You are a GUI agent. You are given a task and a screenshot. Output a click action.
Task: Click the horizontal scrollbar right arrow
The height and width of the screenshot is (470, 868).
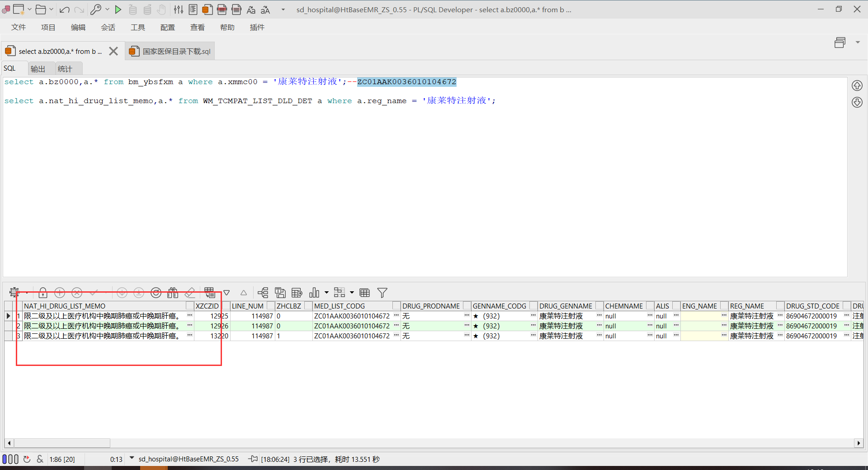pyautogui.click(x=859, y=443)
